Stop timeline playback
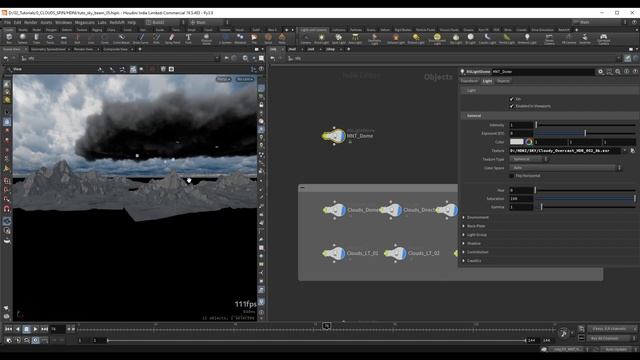640x360 pixels. point(27,329)
